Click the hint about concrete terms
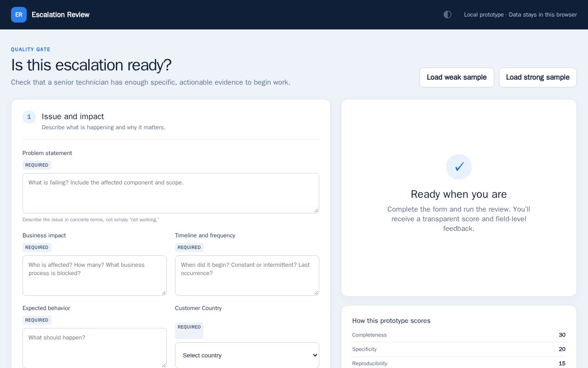588x368 pixels. 91,220
